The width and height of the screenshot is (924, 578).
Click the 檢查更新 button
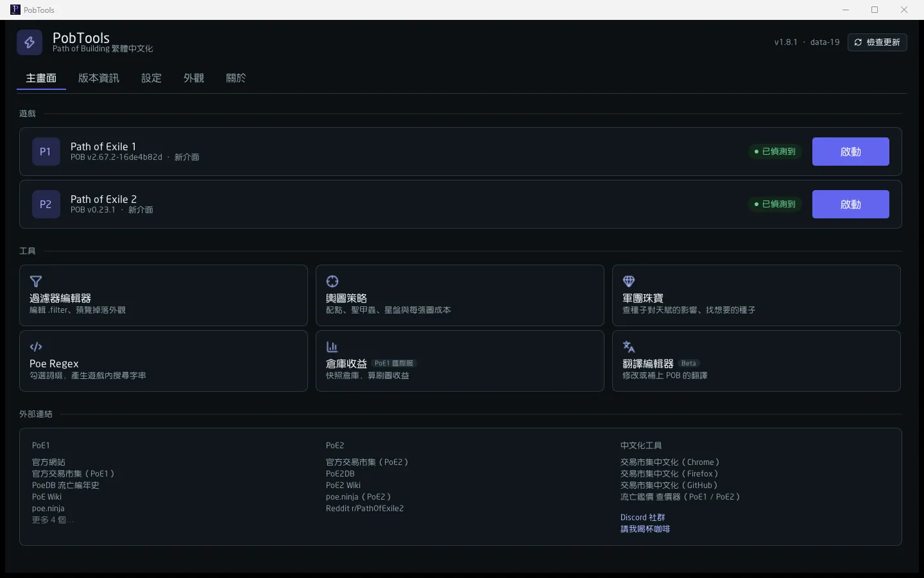(877, 42)
